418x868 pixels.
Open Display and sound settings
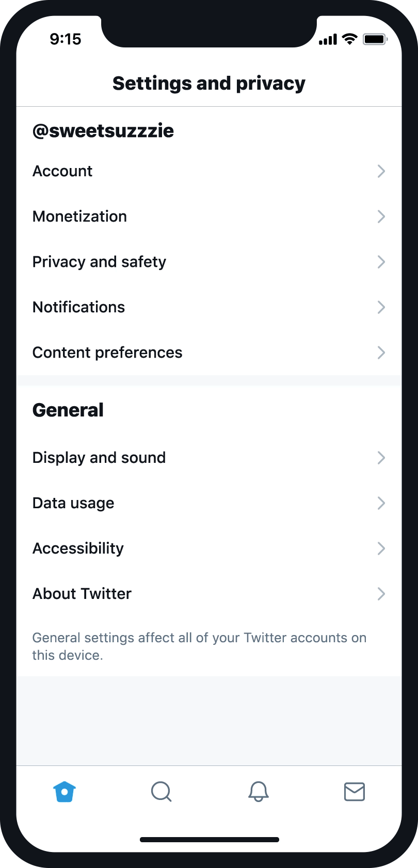click(x=99, y=458)
